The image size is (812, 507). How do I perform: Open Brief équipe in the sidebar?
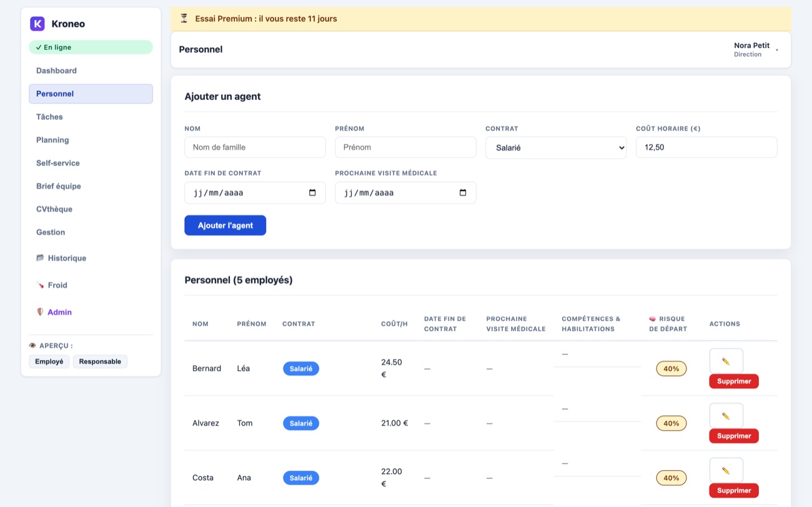click(x=91, y=186)
